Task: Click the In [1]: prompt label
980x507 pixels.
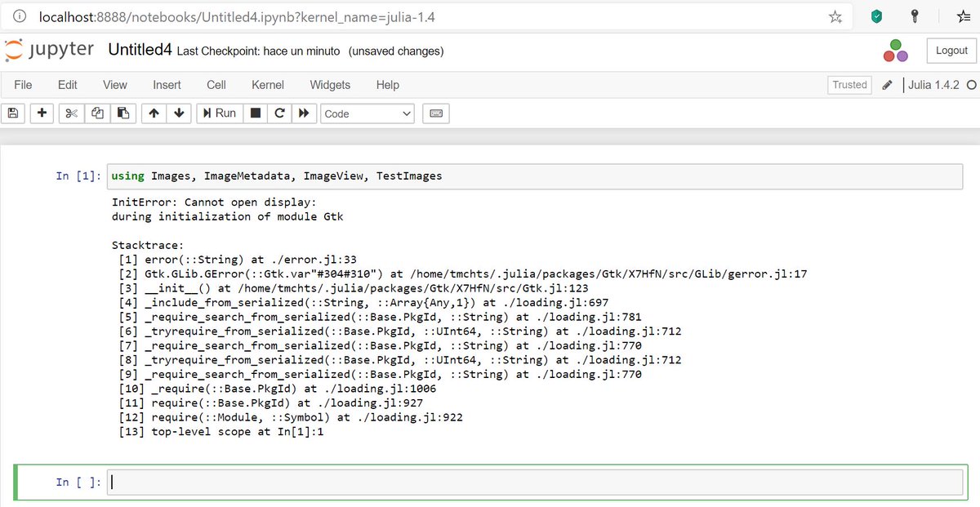Action: [x=78, y=176]
